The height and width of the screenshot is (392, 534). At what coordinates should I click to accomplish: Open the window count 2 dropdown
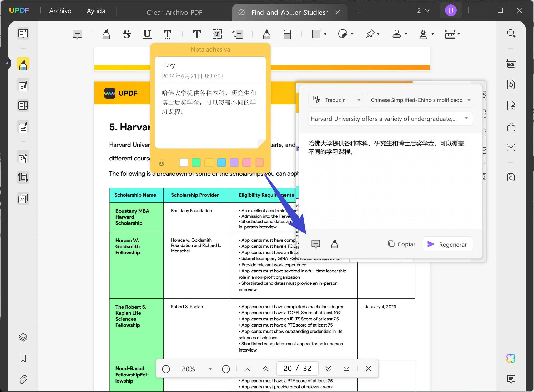(x=424, y=11)
